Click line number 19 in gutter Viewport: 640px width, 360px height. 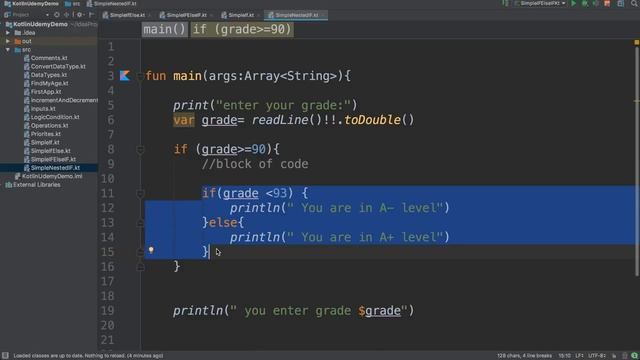click(x=108, y=311)
